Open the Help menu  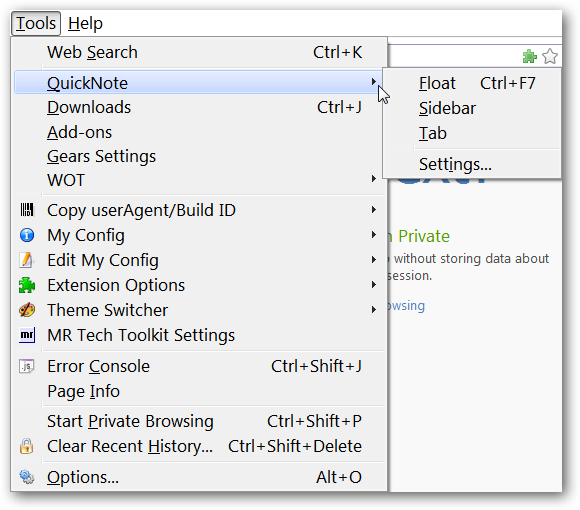(x=85, y=23)
